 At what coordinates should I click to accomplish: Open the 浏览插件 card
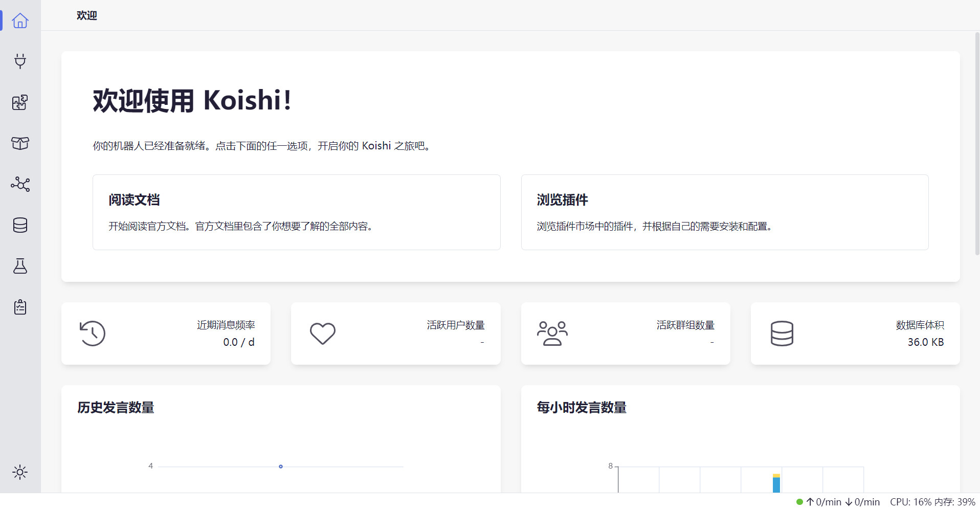tap(725, 212)
